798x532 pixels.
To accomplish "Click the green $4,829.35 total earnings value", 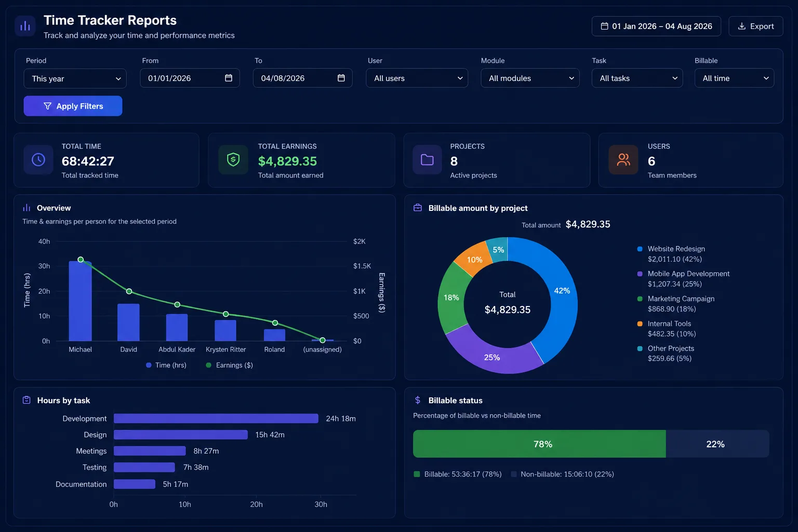I will point(287,162).
